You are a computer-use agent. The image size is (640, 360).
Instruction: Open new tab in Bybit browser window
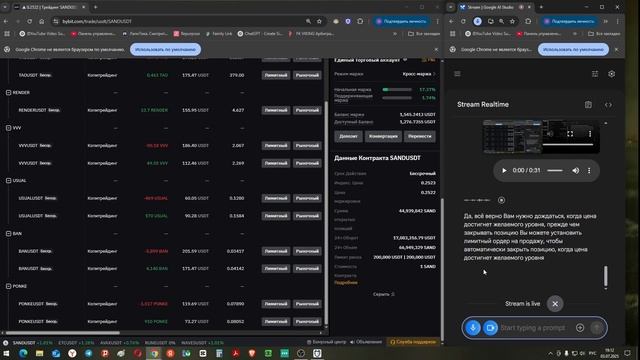95,7
